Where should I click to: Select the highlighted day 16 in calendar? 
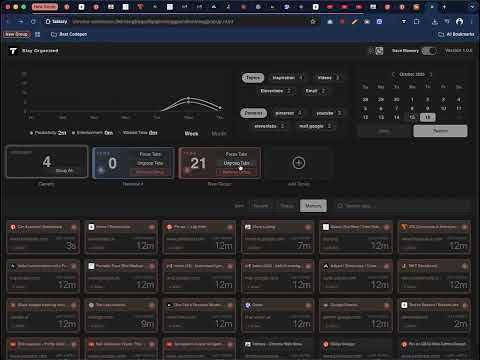pyautogui.click(x=428, y=117)
